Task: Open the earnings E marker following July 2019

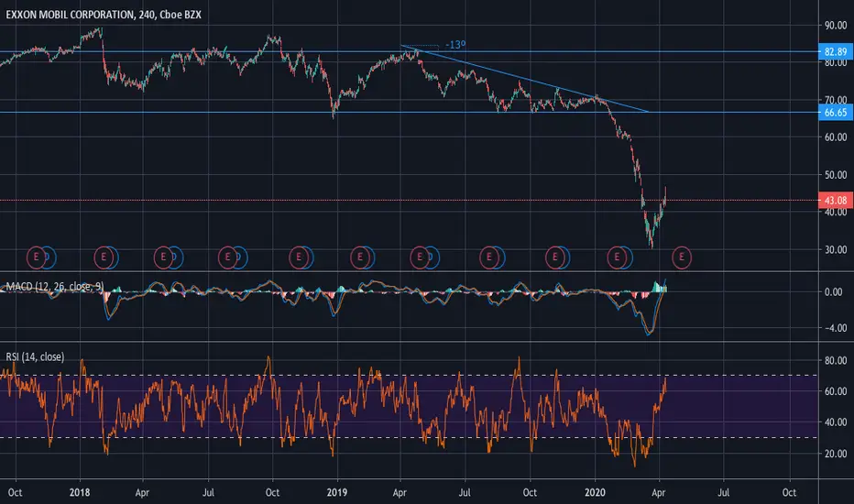Action: pyautogui.click(x=489, y=257)
